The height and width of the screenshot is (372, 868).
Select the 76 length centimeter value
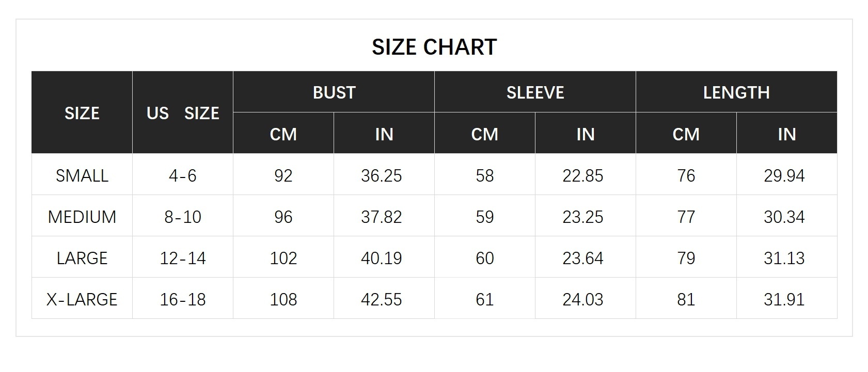[686, 175]
